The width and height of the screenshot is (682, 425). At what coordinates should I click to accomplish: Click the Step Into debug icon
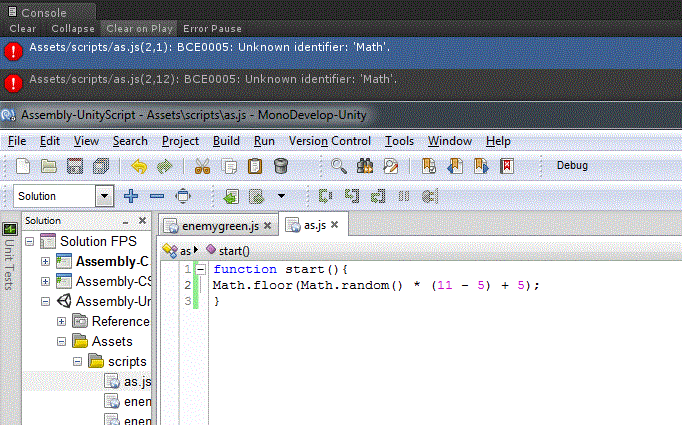coord(352,196)
